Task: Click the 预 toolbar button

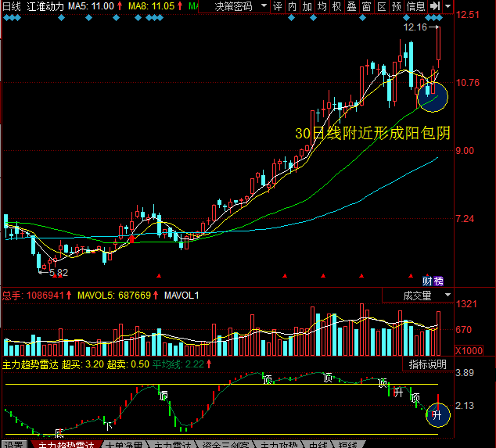Action: click(x=397, y=6)
